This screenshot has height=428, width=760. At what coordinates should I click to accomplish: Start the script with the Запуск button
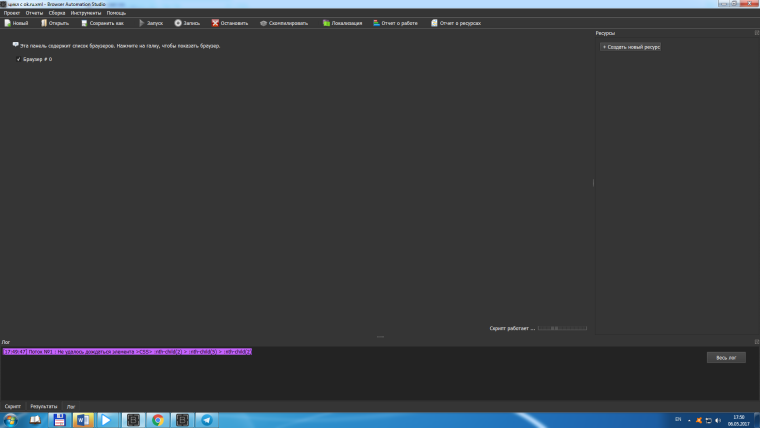149,22
